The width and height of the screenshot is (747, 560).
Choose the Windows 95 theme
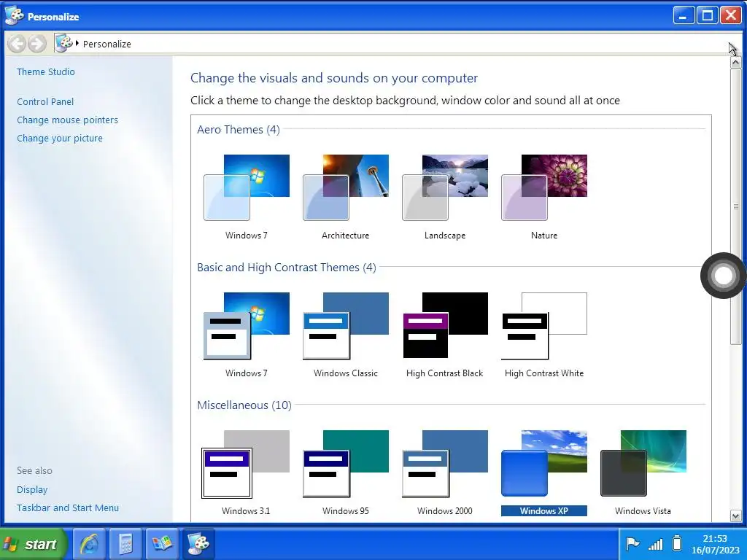(x=345, y=464)
